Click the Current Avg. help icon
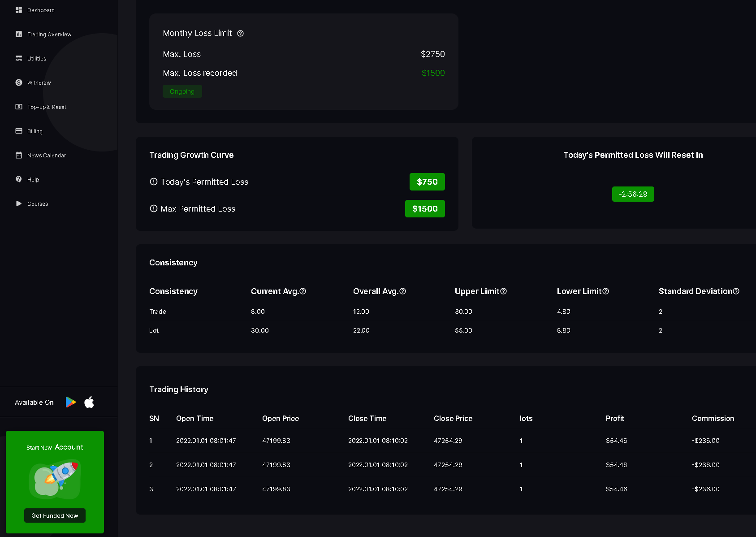The width and height of the screenshot is (756, 537). click(x=303, y=291)
